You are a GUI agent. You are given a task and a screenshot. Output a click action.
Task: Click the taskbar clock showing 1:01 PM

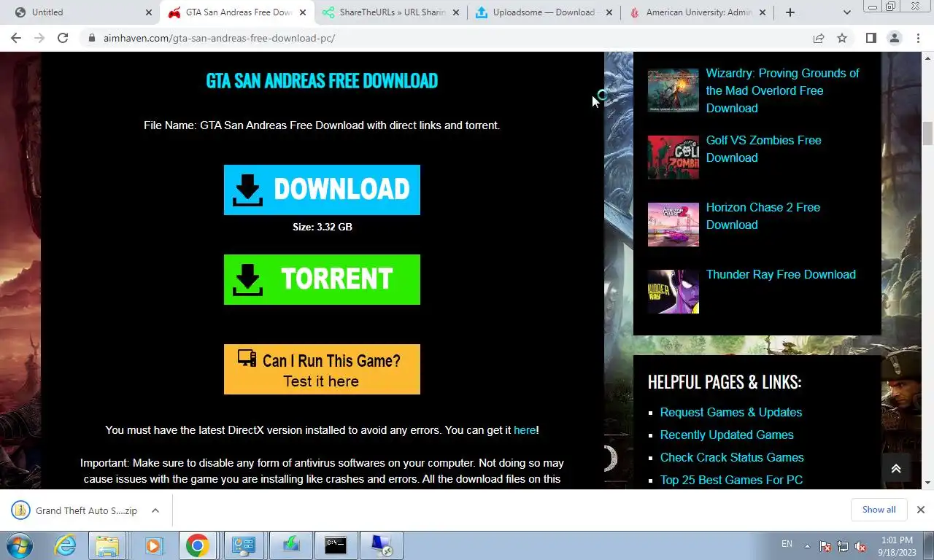[897, 545]
